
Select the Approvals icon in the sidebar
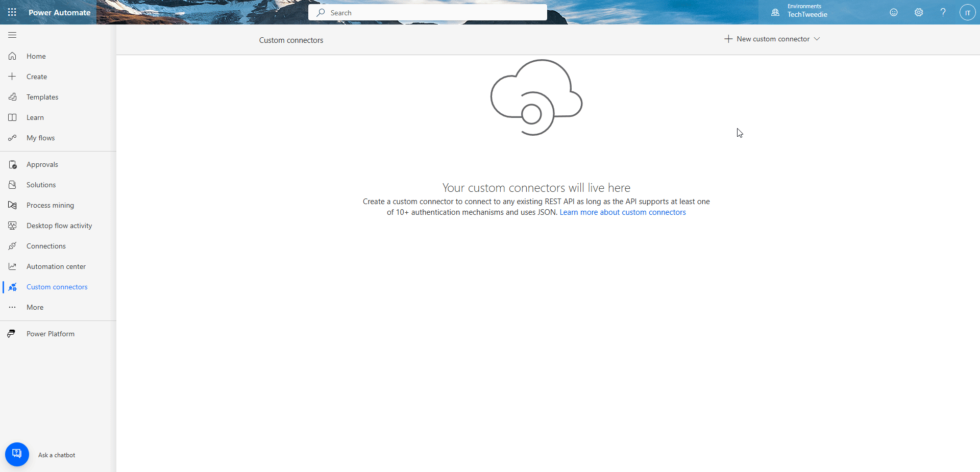(x=12, y=164)
